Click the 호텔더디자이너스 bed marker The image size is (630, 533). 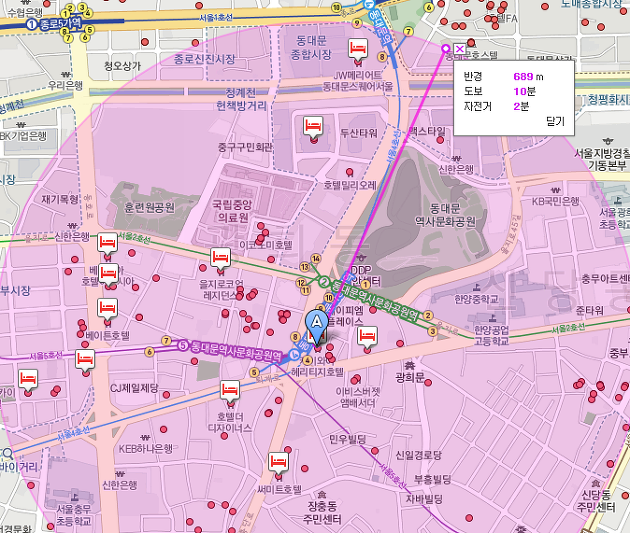coord(230,391)
